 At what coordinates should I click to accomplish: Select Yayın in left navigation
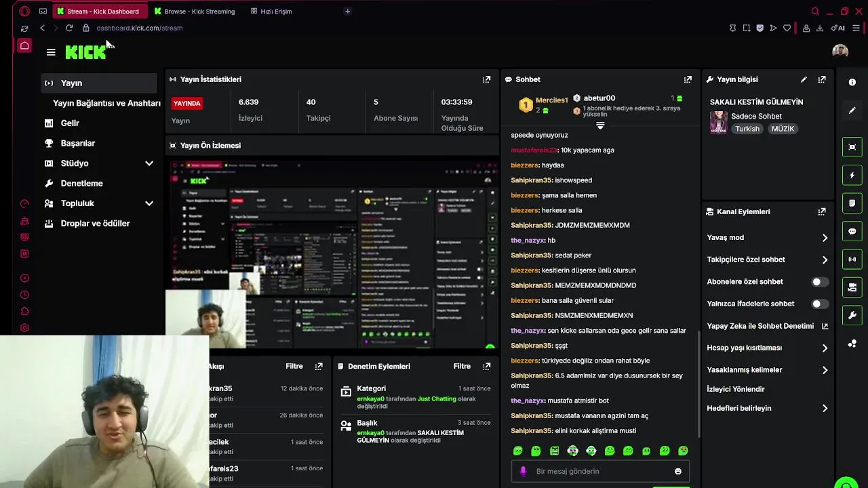coord(99,83)
